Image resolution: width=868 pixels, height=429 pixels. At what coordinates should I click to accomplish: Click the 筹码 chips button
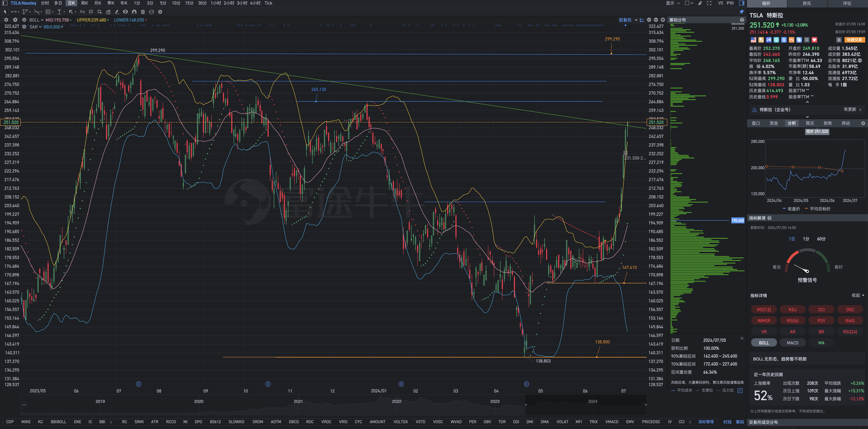(740, 422)
